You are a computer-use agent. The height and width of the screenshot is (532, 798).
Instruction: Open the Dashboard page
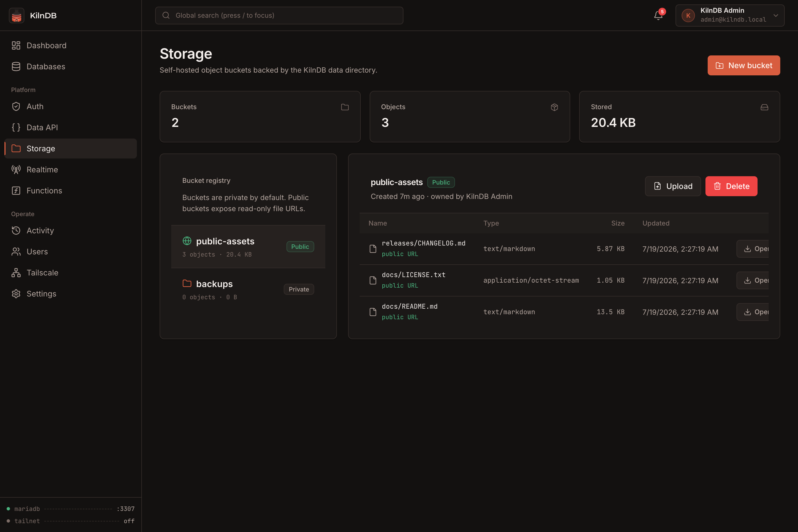point(71,45)
